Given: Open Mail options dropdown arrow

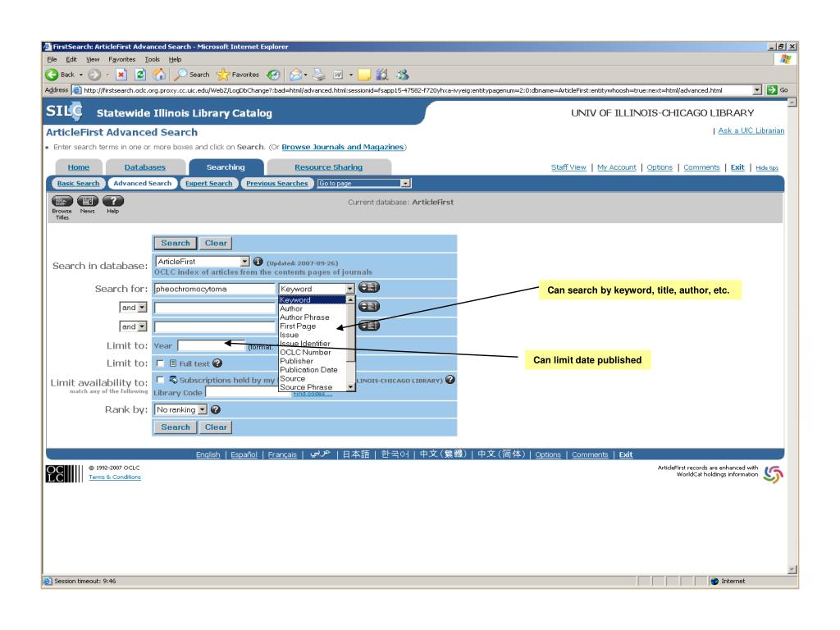Looking at the screenshot, I should (x=306, y=75).
